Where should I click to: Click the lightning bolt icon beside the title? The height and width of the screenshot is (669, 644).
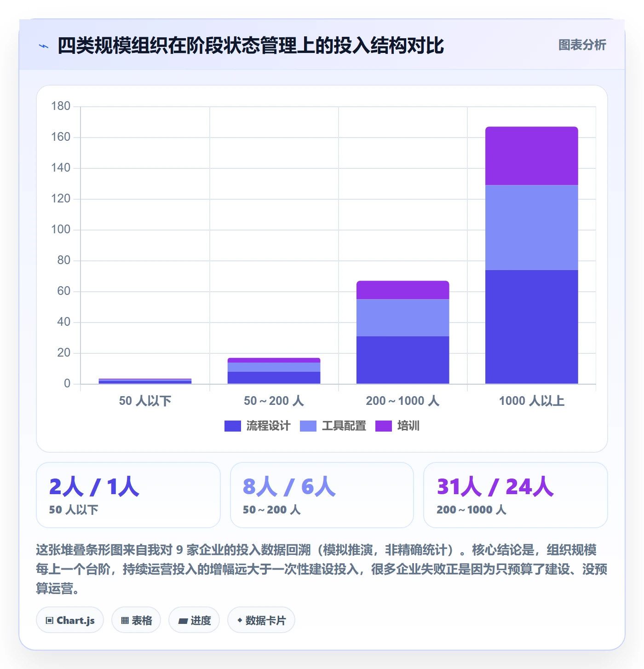click(x=44, y=46)
